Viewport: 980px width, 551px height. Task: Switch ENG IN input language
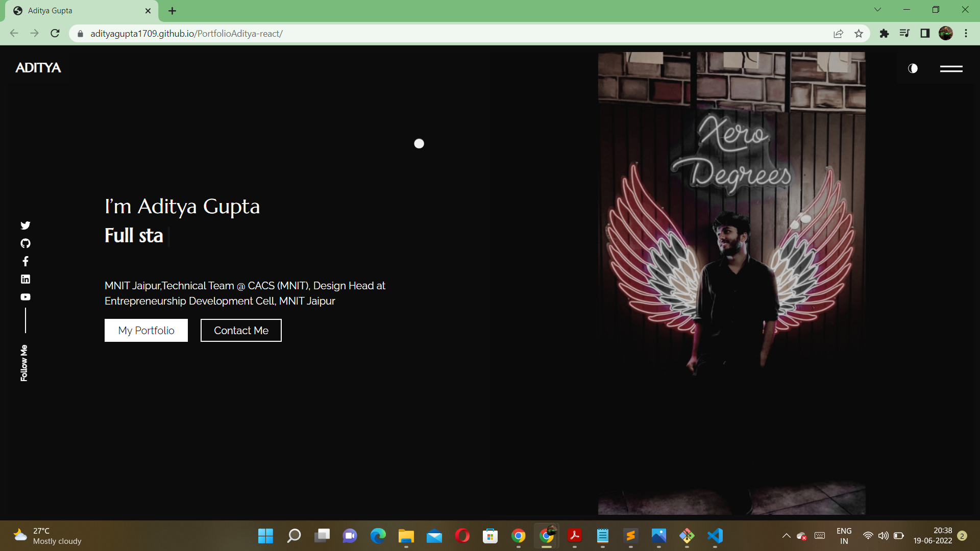pos(844,536)
